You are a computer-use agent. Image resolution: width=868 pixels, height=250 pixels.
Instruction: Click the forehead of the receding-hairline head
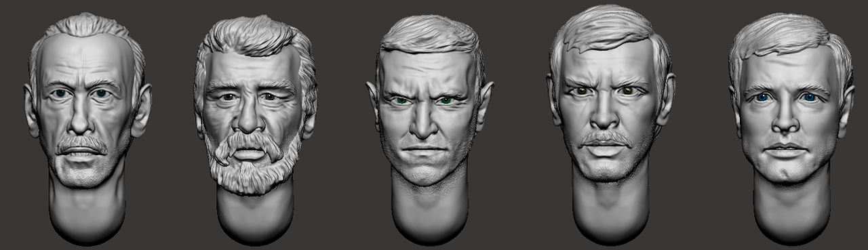point(87,61)
